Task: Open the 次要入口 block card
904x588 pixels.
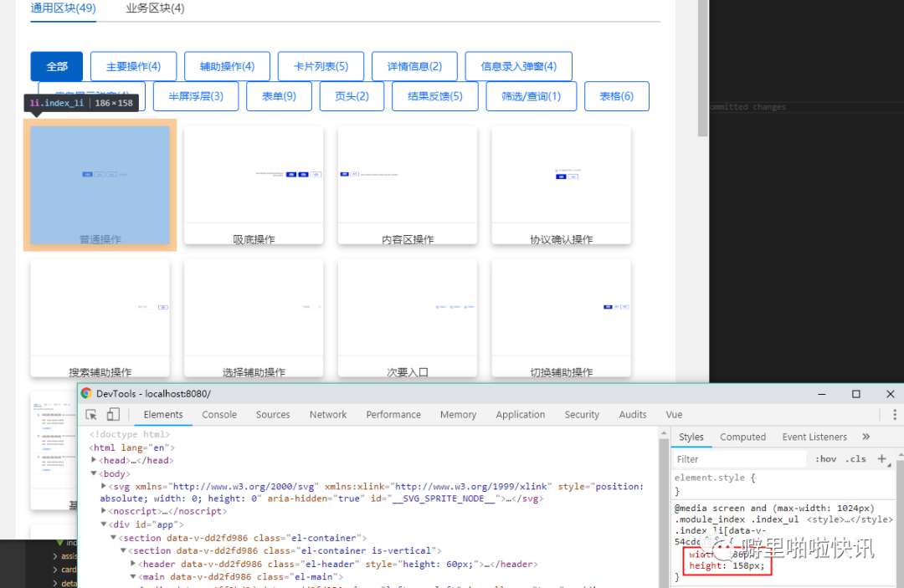Action: 408,318
